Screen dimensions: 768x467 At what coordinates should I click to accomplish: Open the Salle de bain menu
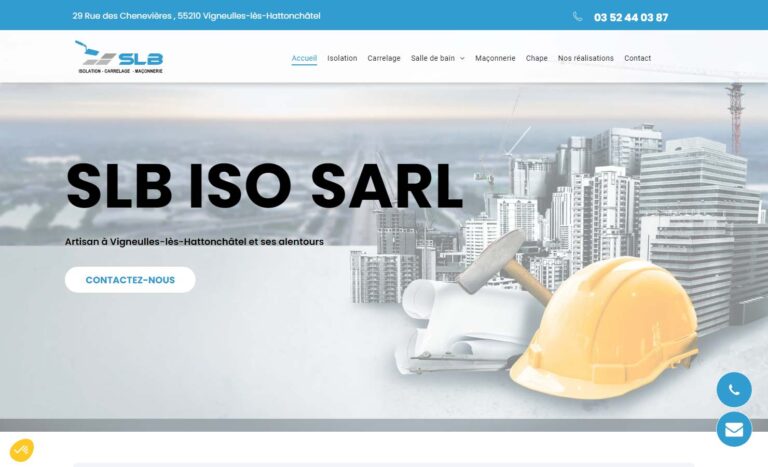tap(432, 58)
